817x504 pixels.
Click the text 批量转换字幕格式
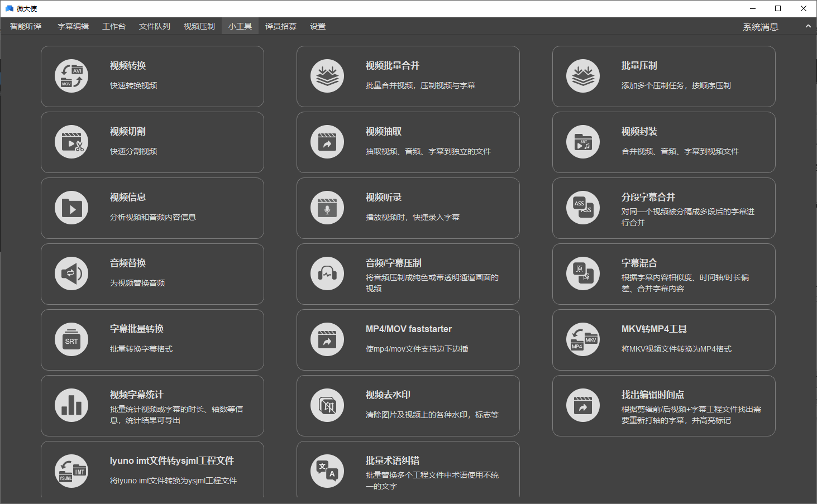pyautogui.click(x=141, y=349)
